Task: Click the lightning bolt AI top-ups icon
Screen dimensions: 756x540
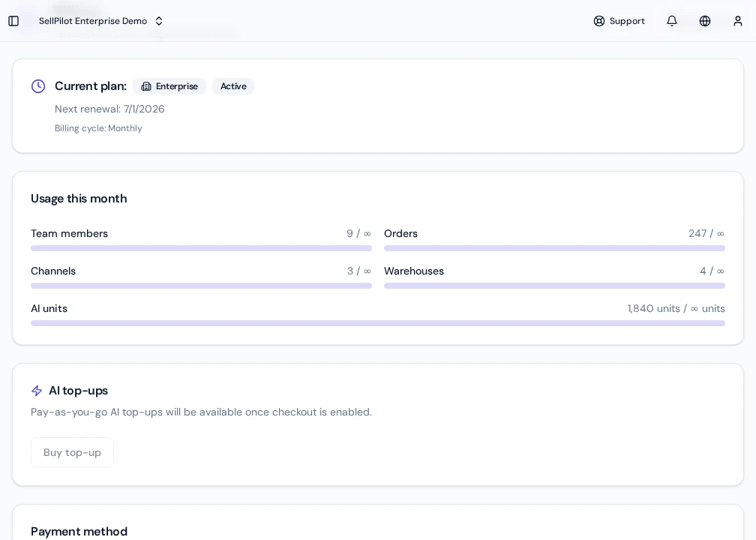Action: pyautogui.click(x=37, y=391)
